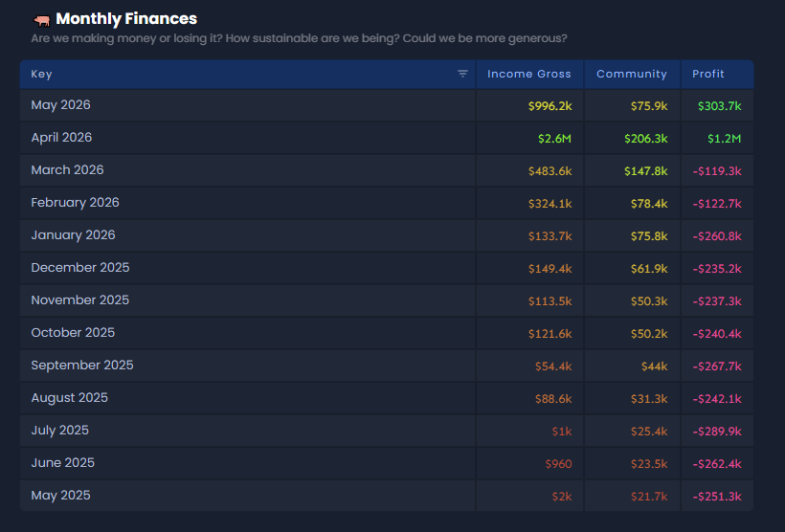Select the January 2026 row
This screenshot has width=785, height=532.
(387, 235)
